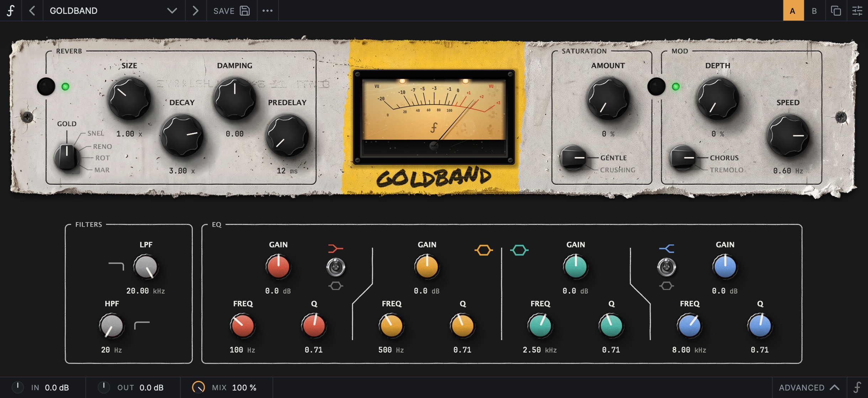Click the SAVE button label
868x398 pixels.
(224, 11)
